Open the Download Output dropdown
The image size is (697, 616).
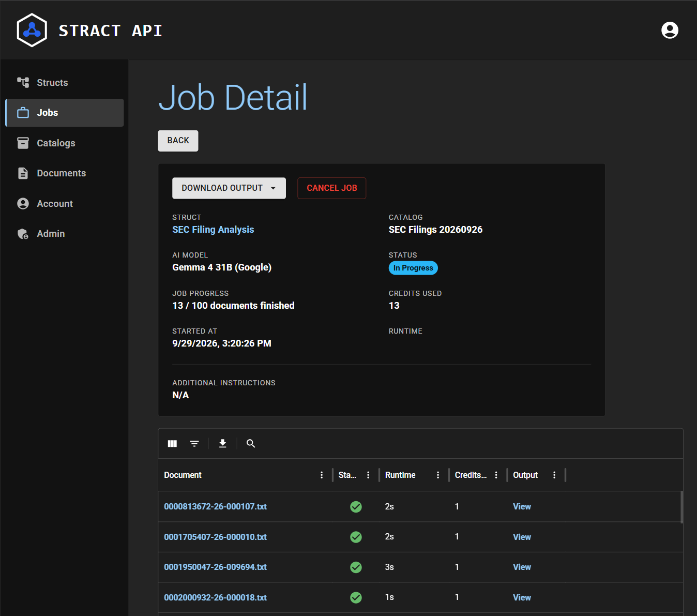click(229, 188)
